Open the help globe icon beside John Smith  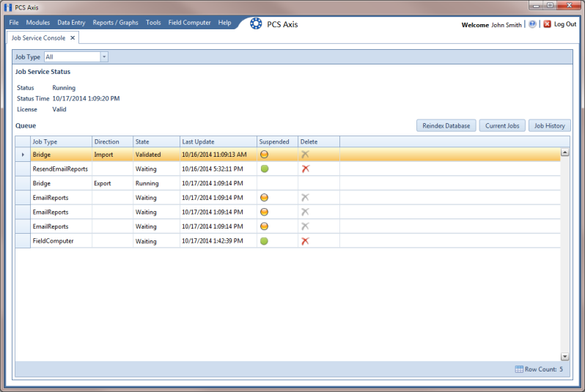click(x=532, y=24)
